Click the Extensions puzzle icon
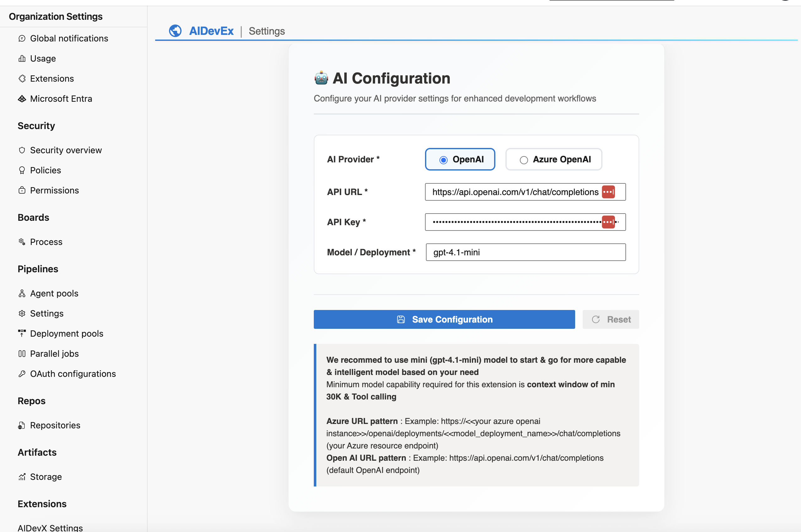Viewport: 801px width, 532px height. pos(22,79)
